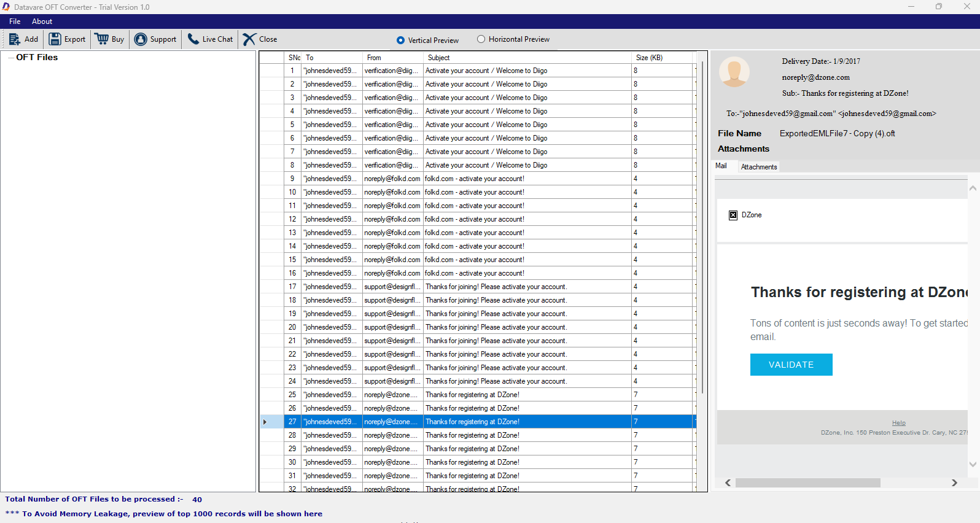Click the Add file icon in toolbar
980x523 pixels.
tap(14, 39)
